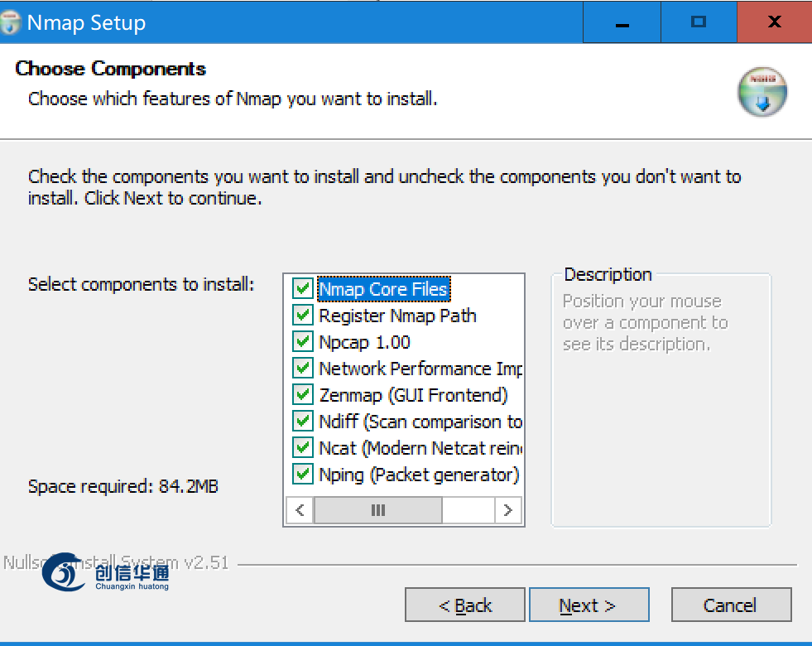Click the Description box placeholder text

tap(646, 322)
